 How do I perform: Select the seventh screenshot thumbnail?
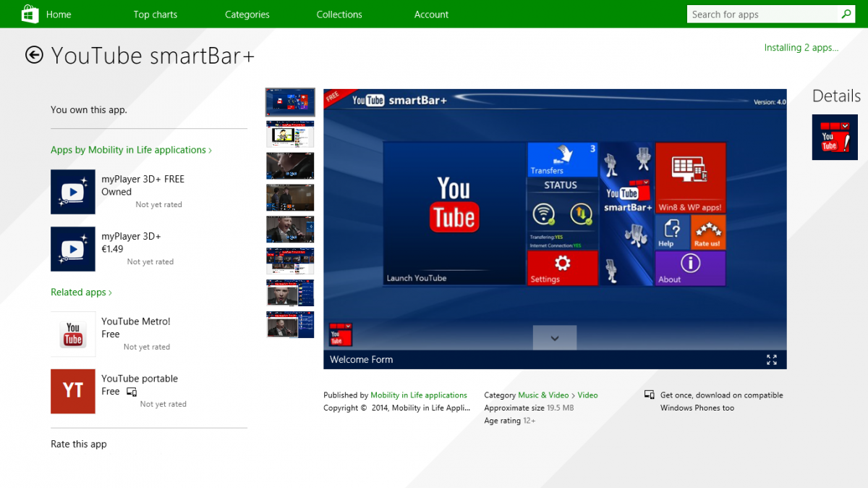[290, 293]
